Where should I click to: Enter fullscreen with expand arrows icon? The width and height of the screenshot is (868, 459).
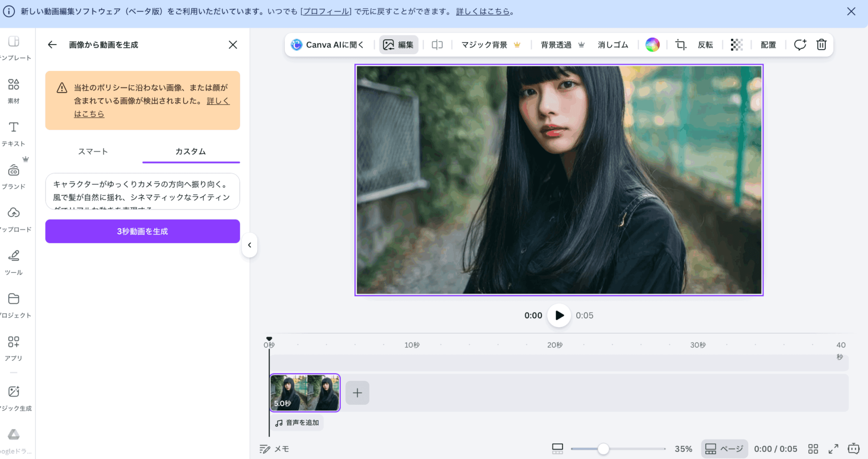pyautogui.click(x=833, y=449)
